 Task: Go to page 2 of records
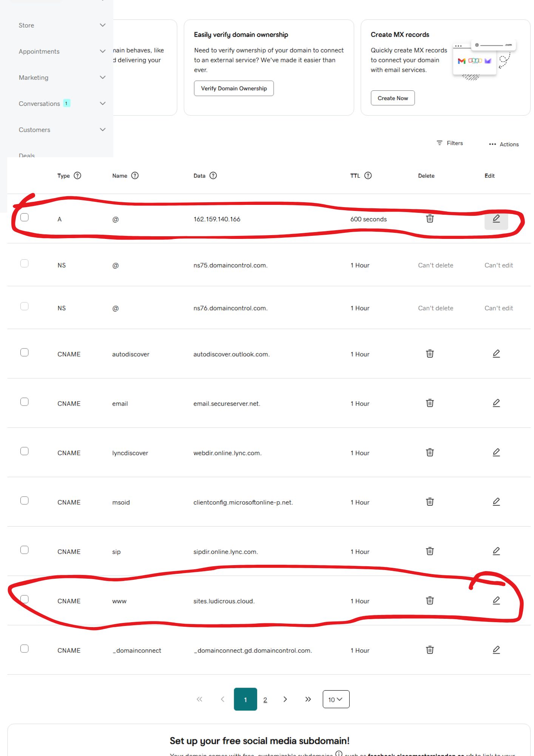pos(265,700)
